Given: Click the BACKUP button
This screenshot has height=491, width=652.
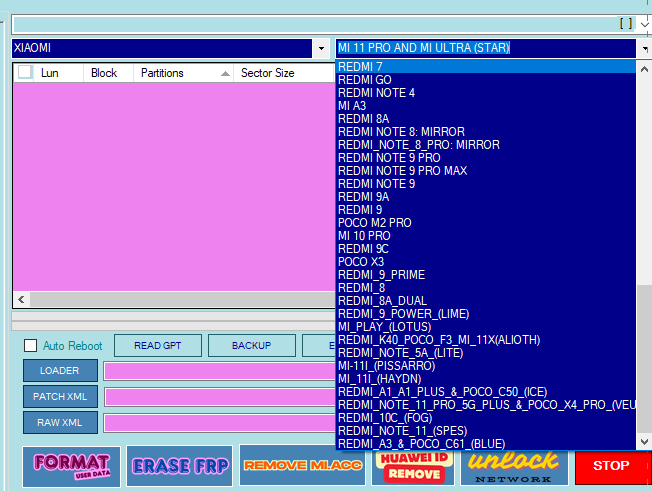Looking at the screenshot, I should pyautogui.click(x=252, y=345).
